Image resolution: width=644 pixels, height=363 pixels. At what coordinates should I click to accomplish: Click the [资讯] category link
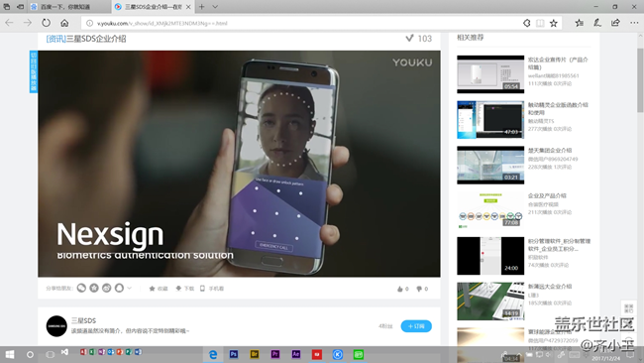coord(55,39)
